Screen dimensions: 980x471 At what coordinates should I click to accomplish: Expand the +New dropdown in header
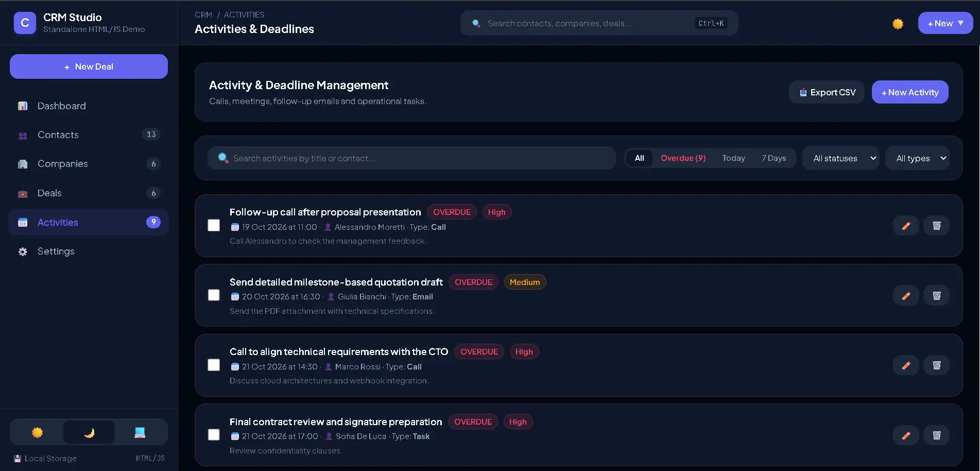click(x=945, y=23)
